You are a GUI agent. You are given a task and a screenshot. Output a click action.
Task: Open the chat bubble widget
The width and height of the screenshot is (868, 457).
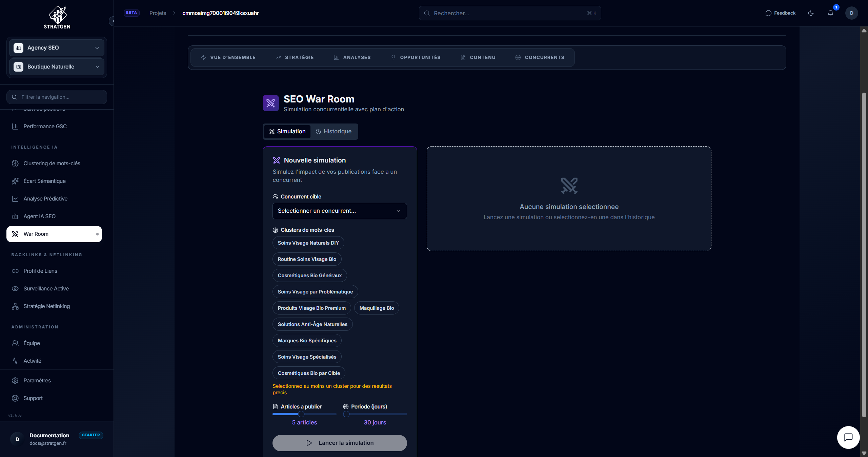848,437
